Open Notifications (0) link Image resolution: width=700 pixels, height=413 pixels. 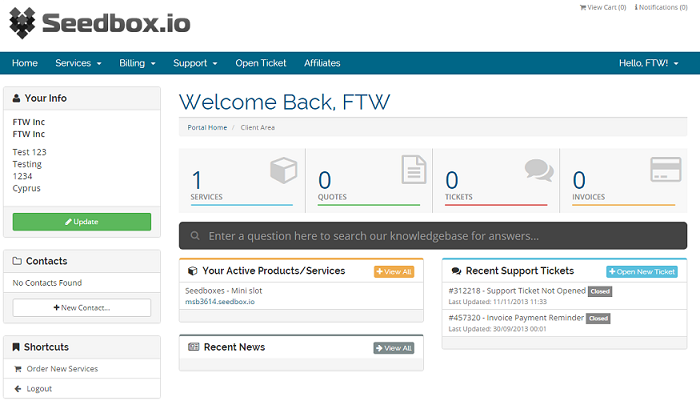pyautogui.click(x=661, y=8)
